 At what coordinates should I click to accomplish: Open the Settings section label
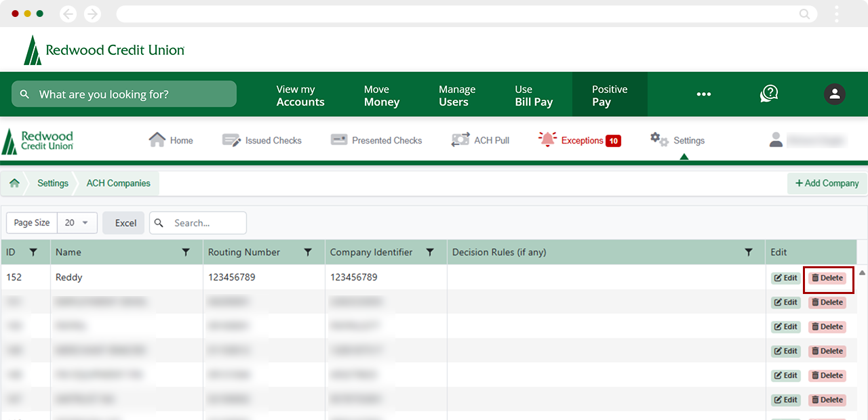(689, 140)
